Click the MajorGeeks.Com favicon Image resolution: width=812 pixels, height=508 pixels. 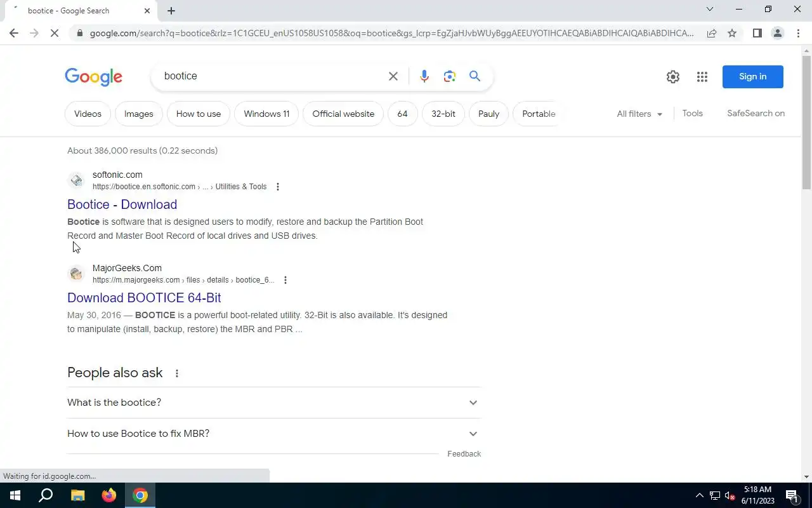click(x=76, y=274)
